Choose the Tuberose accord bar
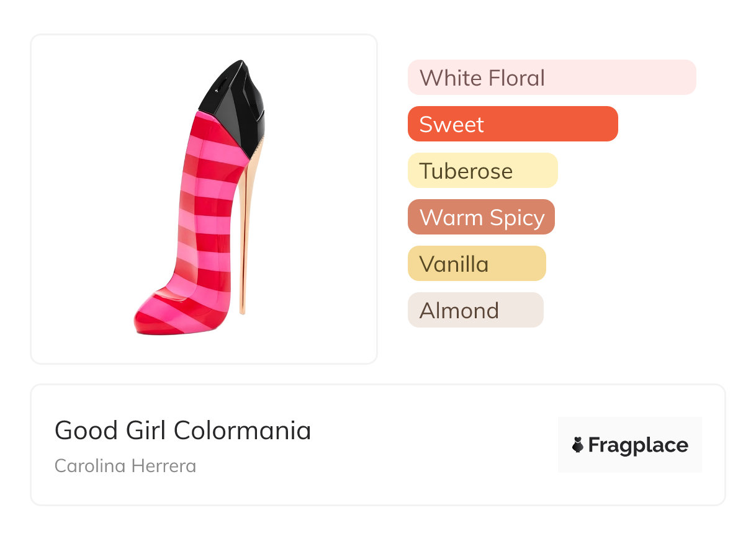The width and height of the screenshot is (756, 536). [482, 171]
